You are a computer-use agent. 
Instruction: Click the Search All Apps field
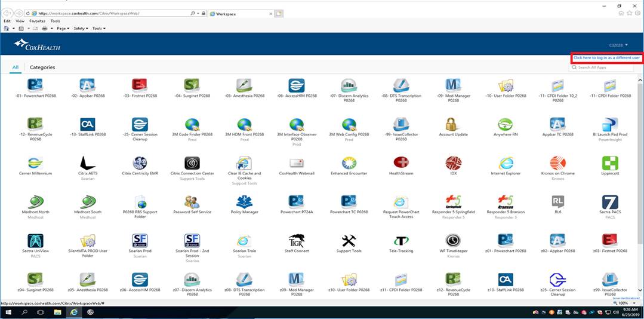604,68
